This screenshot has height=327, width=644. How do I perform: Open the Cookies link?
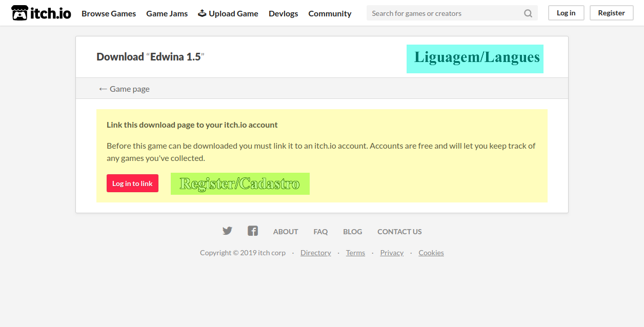coord(431,253)
